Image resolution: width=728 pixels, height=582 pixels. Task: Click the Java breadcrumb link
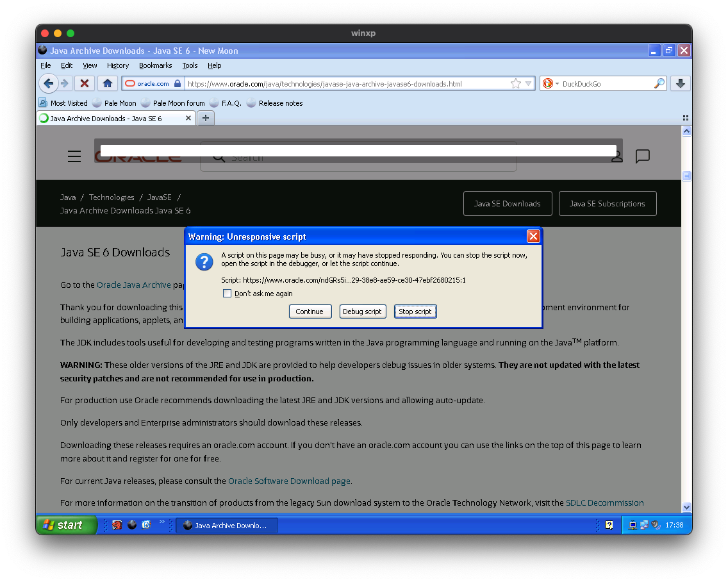(x=68, y=197)
